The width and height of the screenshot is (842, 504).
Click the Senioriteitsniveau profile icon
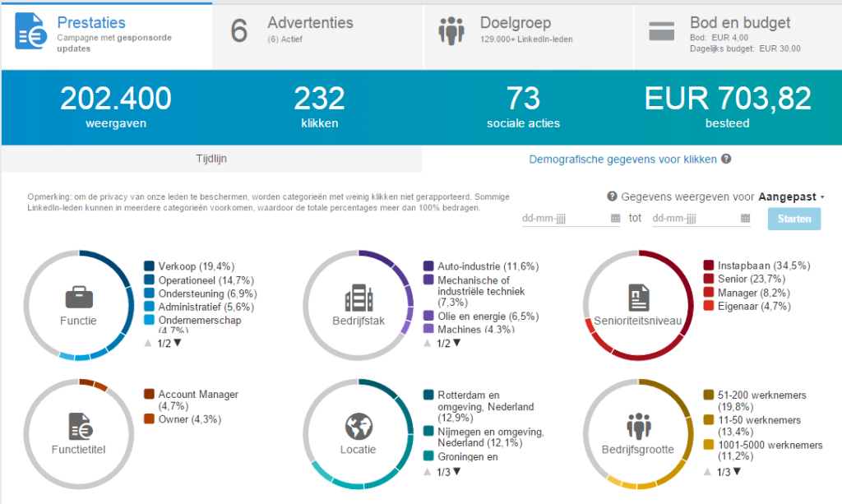[638, 297]
